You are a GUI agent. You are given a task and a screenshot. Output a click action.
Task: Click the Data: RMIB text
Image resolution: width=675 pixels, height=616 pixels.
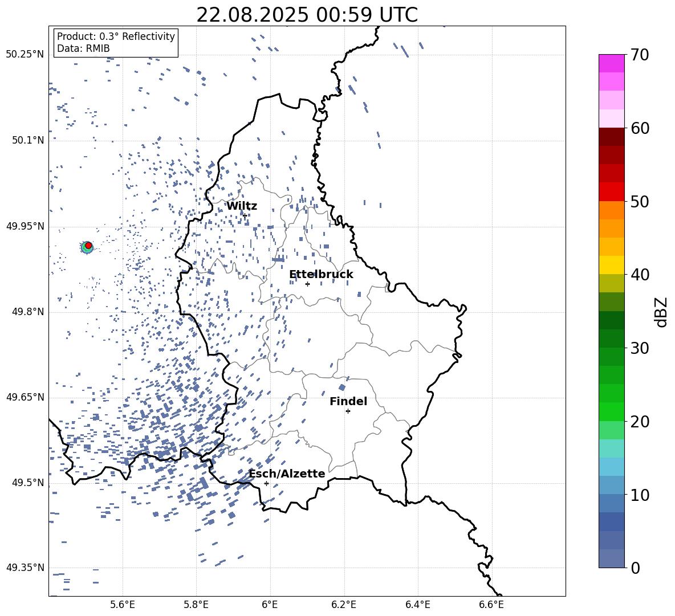pyautogui.click(x=83, y=48)
